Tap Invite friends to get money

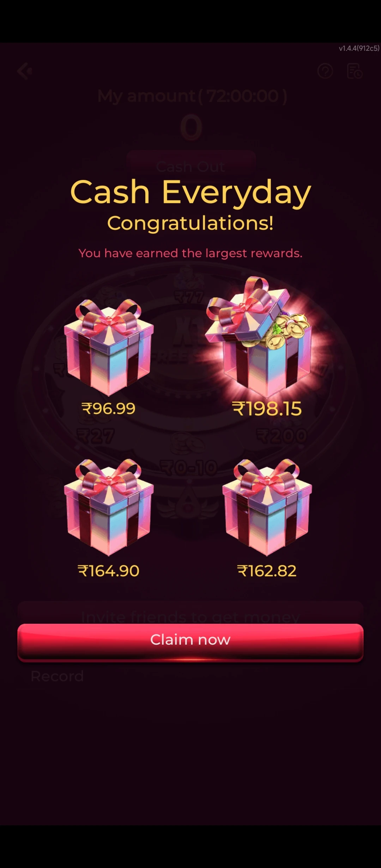190,613
